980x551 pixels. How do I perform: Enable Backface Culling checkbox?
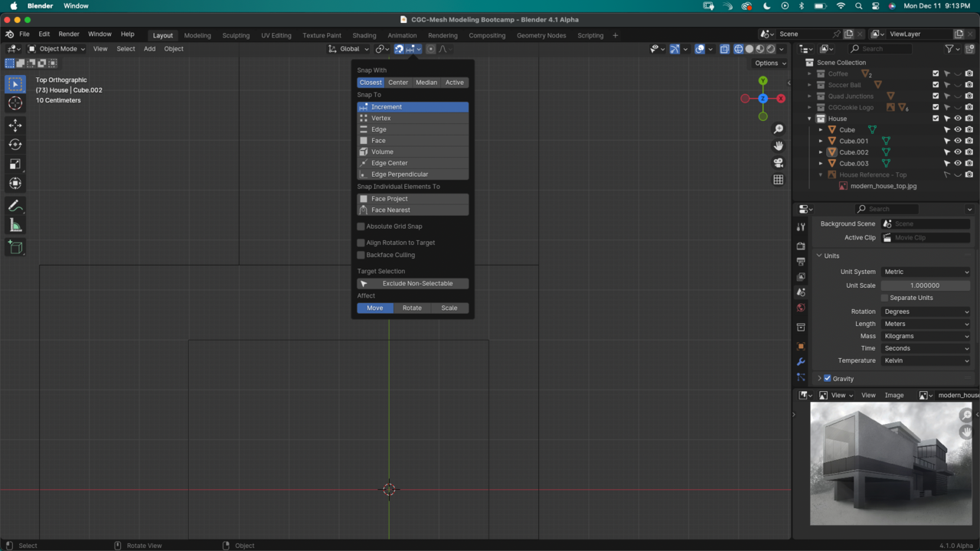point(361,255)
